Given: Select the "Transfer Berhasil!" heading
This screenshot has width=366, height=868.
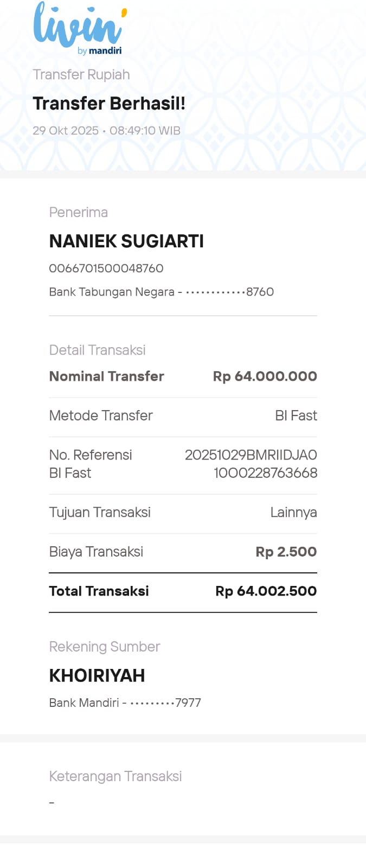Looking at the screenshot, I should 109,103.
